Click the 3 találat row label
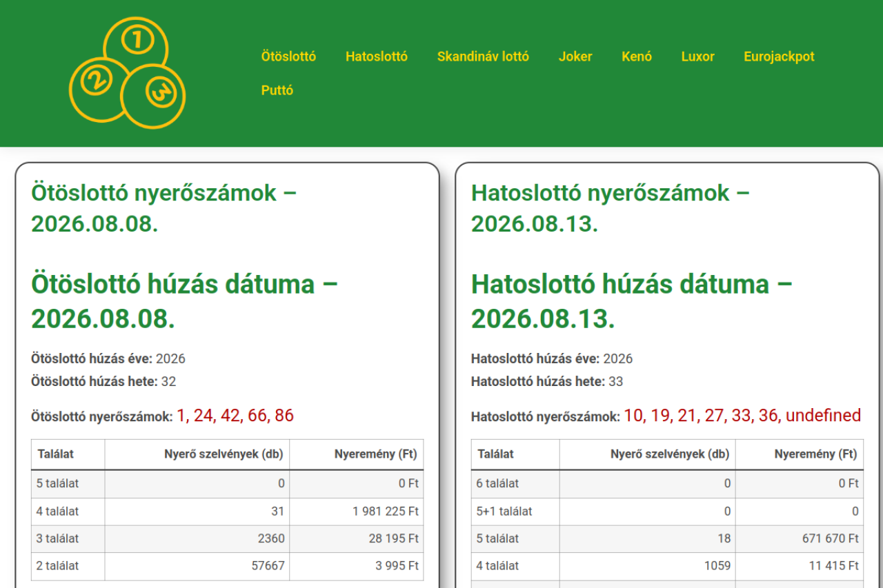883x588 pixels. [x=68, y=538]
